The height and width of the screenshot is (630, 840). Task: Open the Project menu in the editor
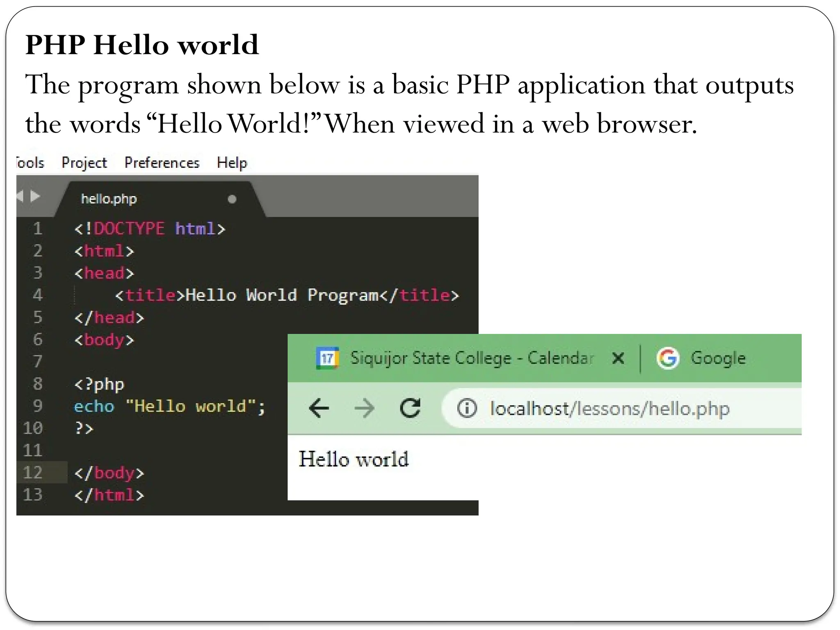pyautogui.click(x=84, y=163)
